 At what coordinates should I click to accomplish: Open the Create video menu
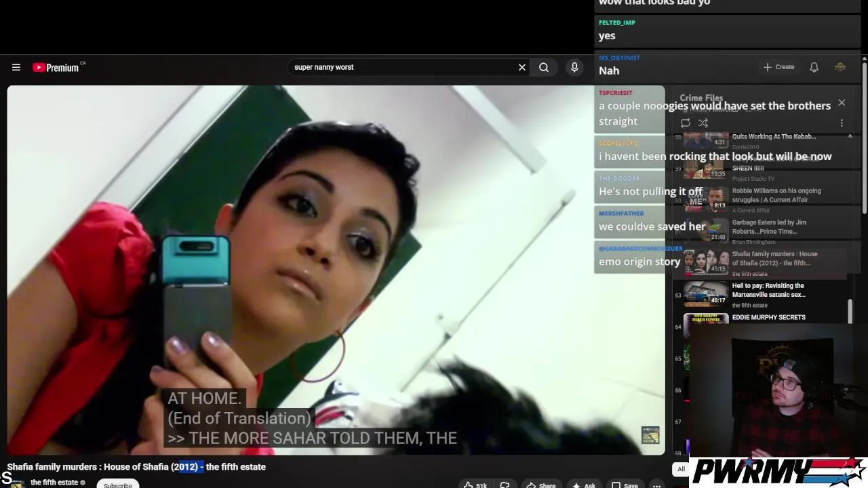tap(778, 67)
